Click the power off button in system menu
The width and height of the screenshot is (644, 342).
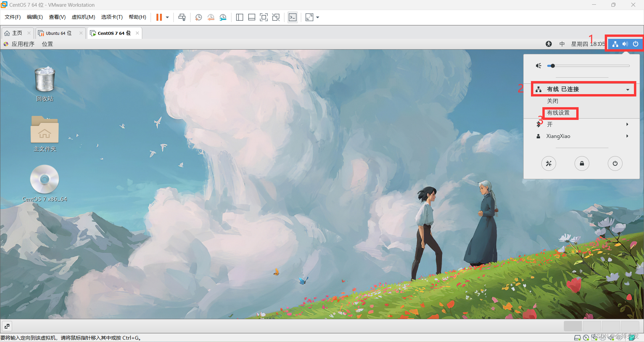click(x=615, y=163)
